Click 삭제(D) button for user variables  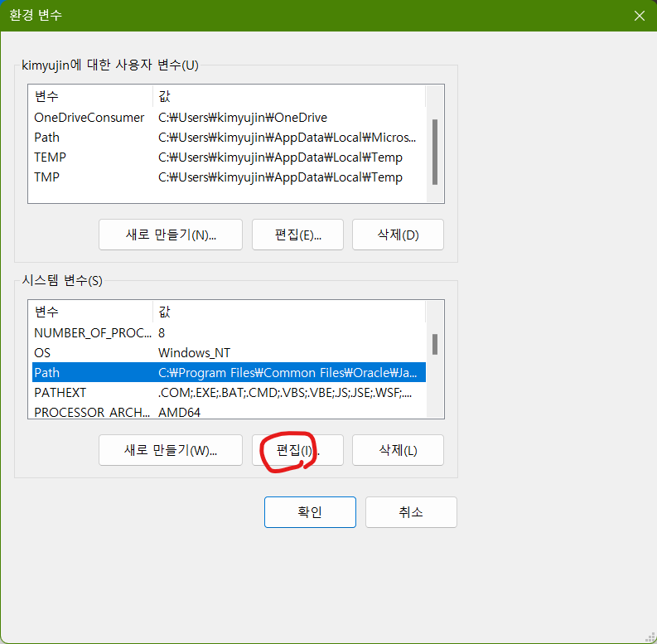pos(398,235)
